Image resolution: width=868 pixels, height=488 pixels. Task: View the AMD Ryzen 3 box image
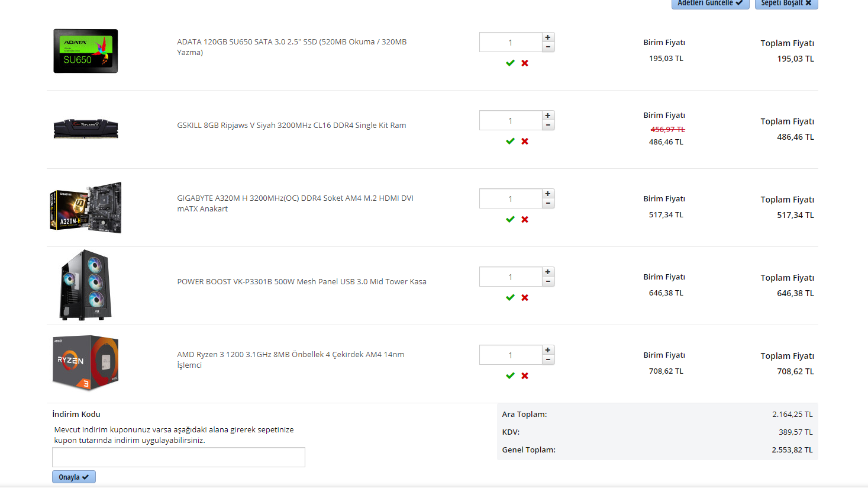click(86, 363)
